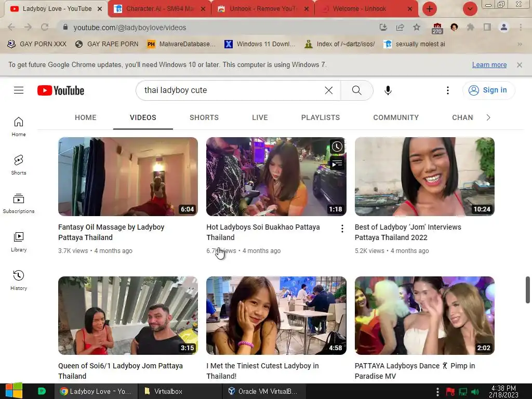Switch to the channel HOME tab
This screenshot has height=399, width=532.
pyautogui.click(x=86, y=117)
